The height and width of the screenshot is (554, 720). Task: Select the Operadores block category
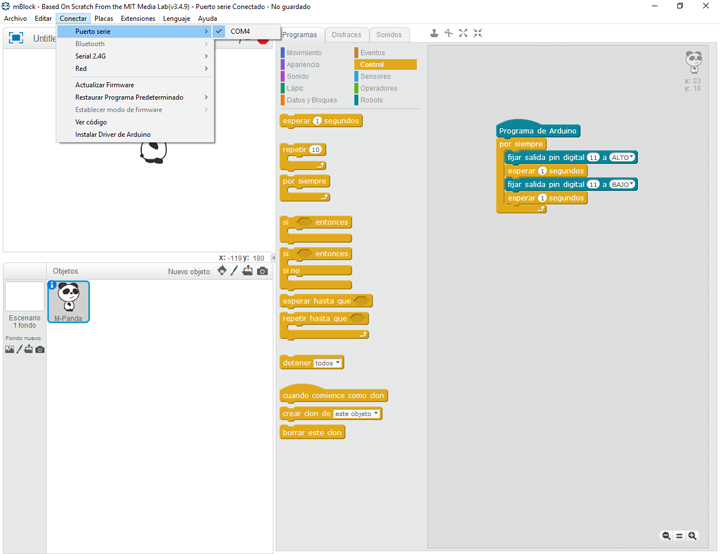click(x=378, y=88)
